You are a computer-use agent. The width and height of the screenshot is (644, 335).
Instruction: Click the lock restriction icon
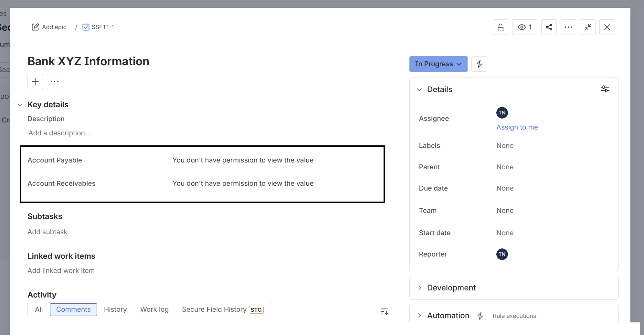(500, 27)
